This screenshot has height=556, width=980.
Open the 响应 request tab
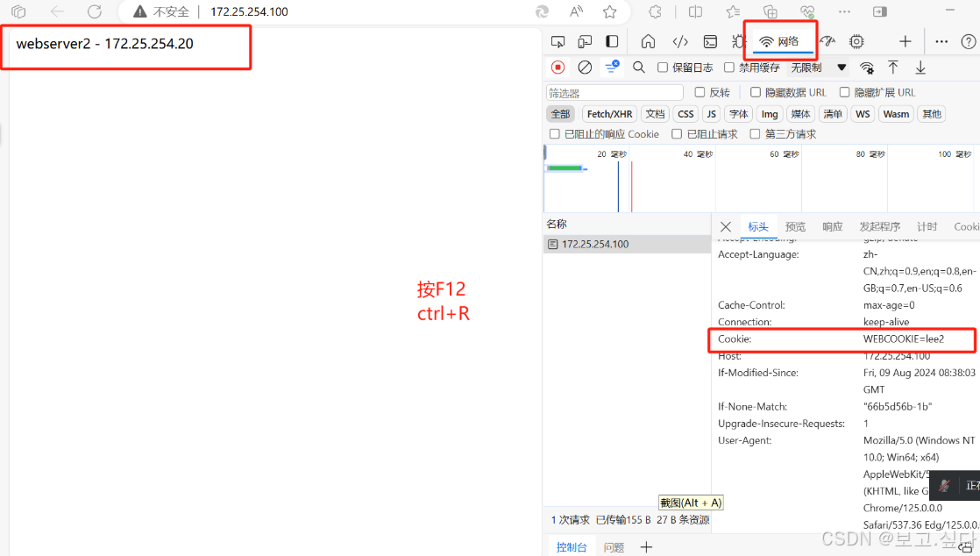[832, 226]
